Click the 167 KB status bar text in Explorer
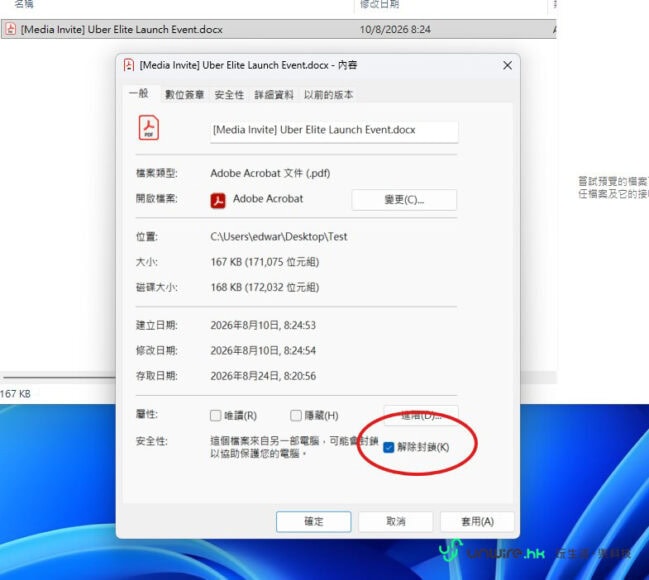649x580 pixels. tap(15, 394)
